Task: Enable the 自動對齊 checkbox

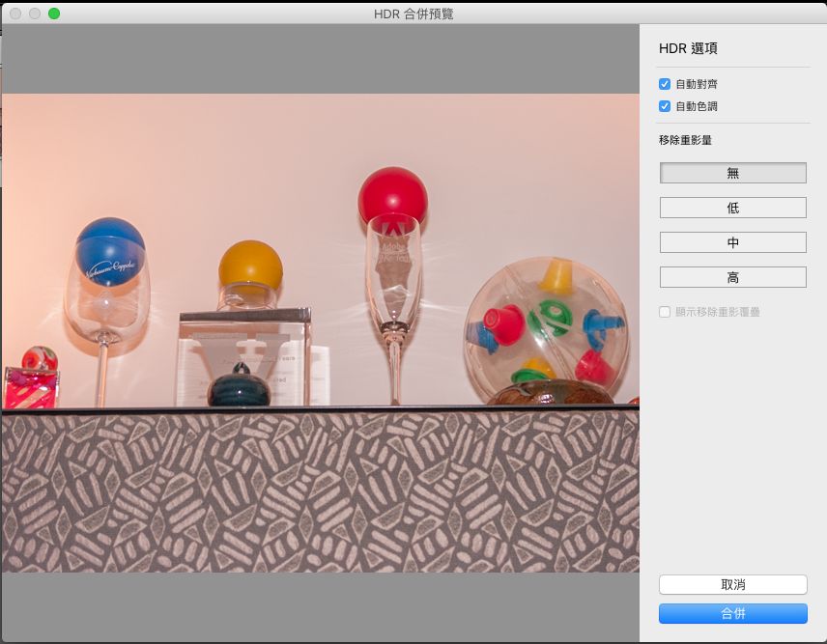Action: [665, 84]
